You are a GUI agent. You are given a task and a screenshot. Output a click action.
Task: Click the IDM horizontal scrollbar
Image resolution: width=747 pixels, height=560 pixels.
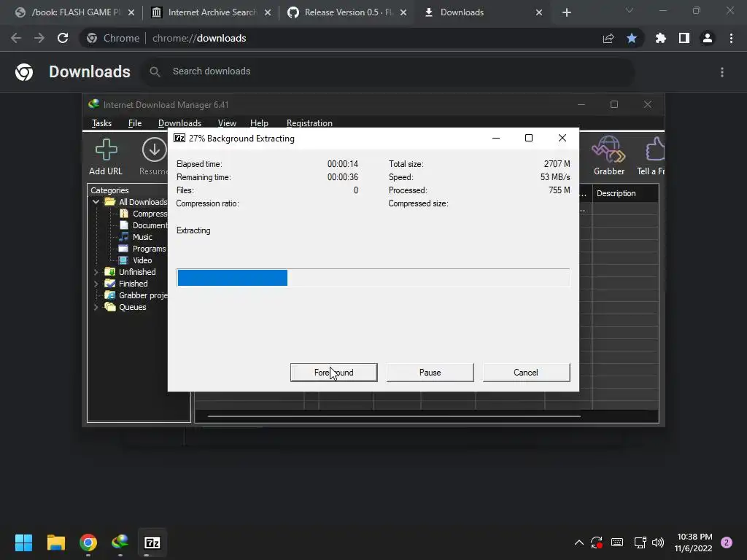pyautogui.click(x=394, y=416)
